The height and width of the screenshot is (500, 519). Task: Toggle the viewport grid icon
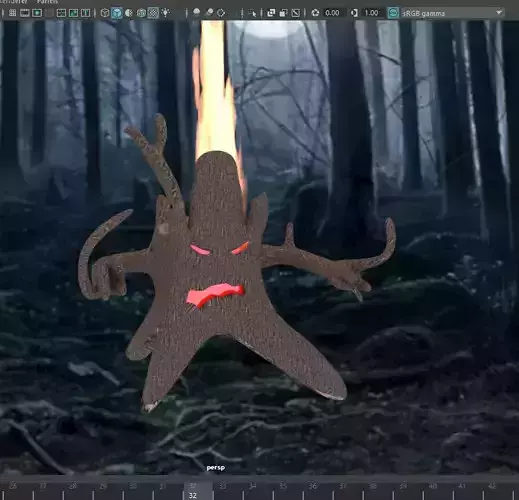pyautogui.click(x=12, y=13)
